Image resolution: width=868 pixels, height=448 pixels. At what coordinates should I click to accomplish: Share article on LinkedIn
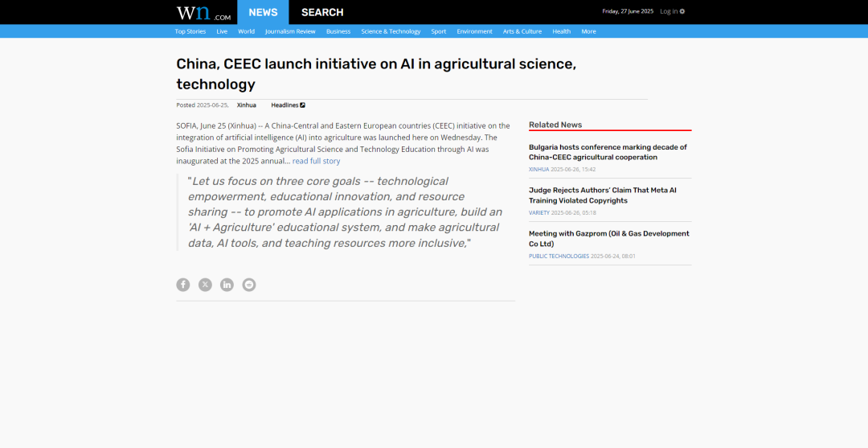point(227,285)
